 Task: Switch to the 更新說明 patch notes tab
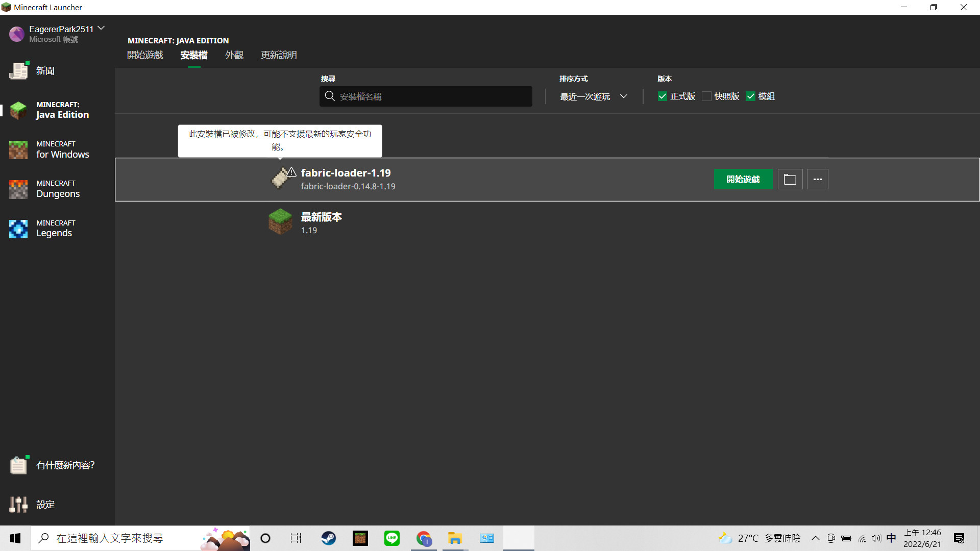pos(279,55)
